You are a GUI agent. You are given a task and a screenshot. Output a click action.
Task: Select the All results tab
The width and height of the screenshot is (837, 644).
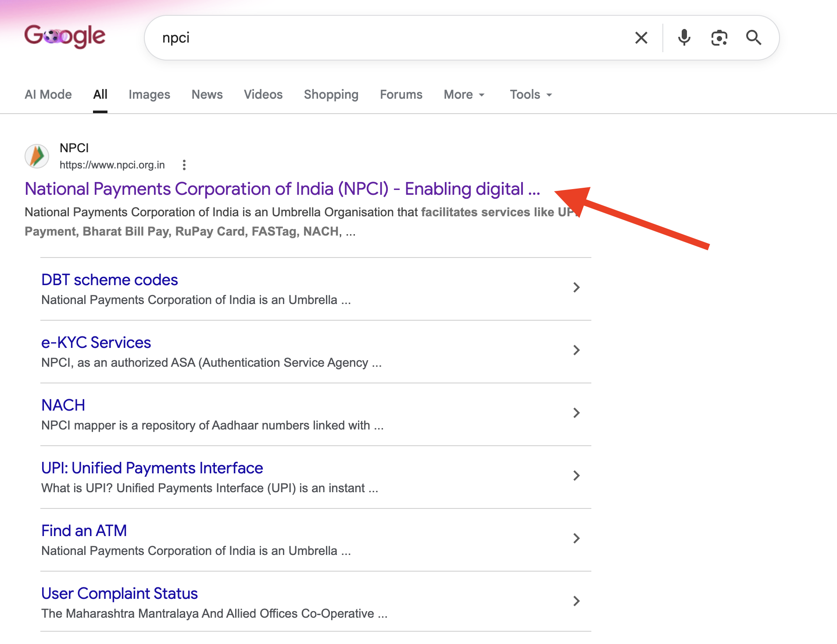click(100, 94)
